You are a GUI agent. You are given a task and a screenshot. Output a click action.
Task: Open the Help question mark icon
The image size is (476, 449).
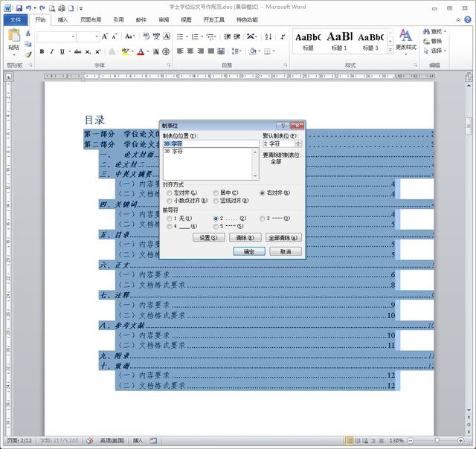tap(468, 20)
